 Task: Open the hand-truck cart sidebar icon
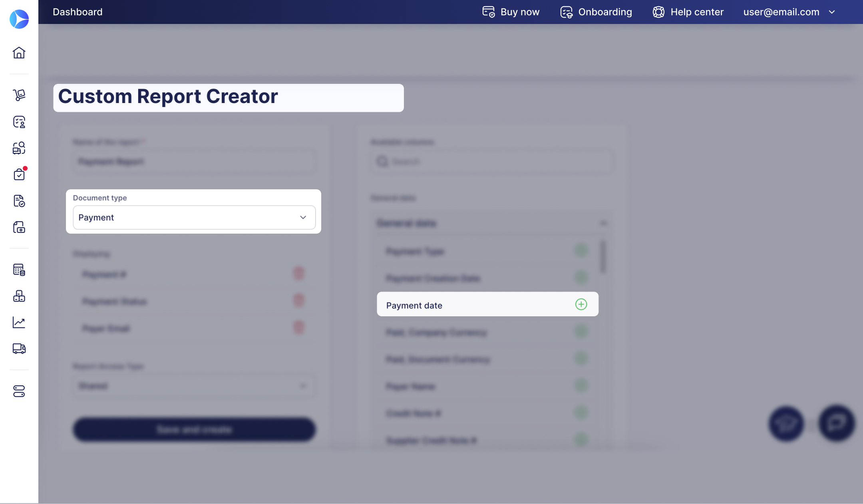19,95
